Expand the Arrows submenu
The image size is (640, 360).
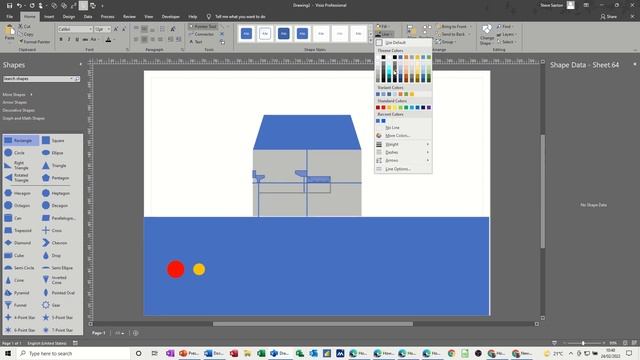click(403, 160)
